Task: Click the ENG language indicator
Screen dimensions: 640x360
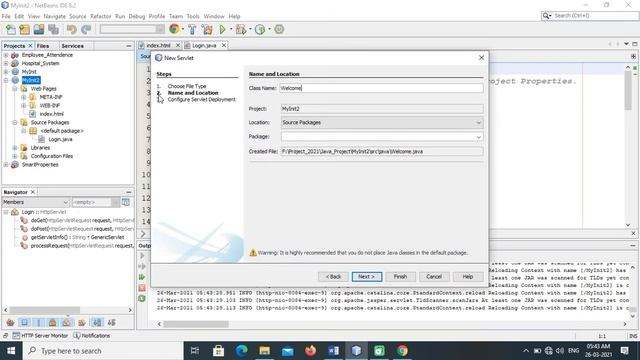Action: (x=573, y=351)
